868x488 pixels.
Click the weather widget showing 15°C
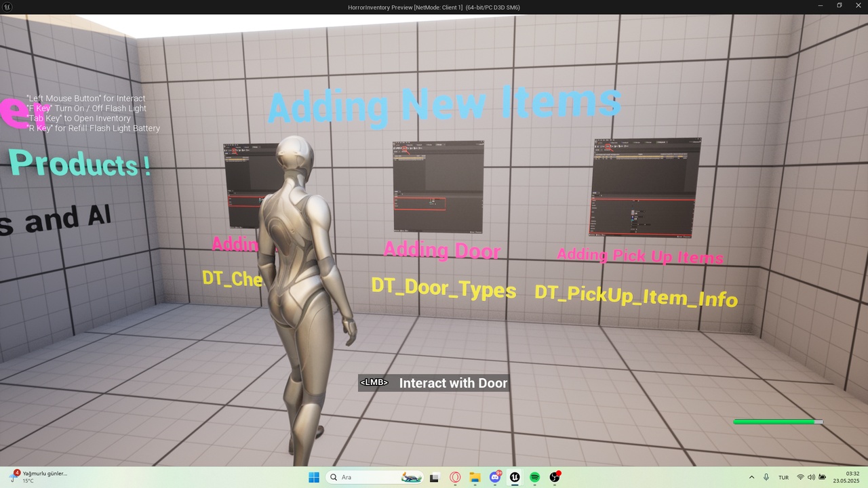39,477
